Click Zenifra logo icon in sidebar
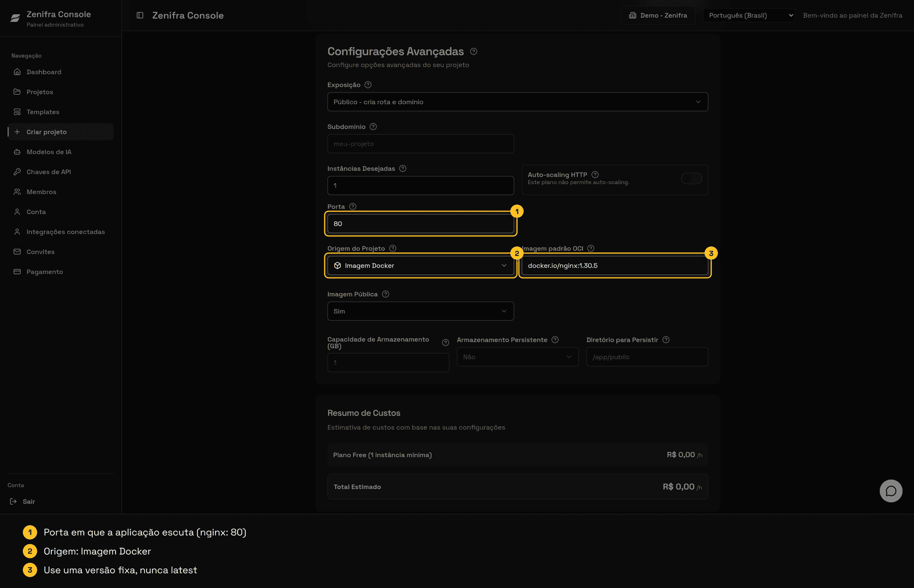Image resolution: width=914 pixels, height=588 pixels. [x=15, y=18]
